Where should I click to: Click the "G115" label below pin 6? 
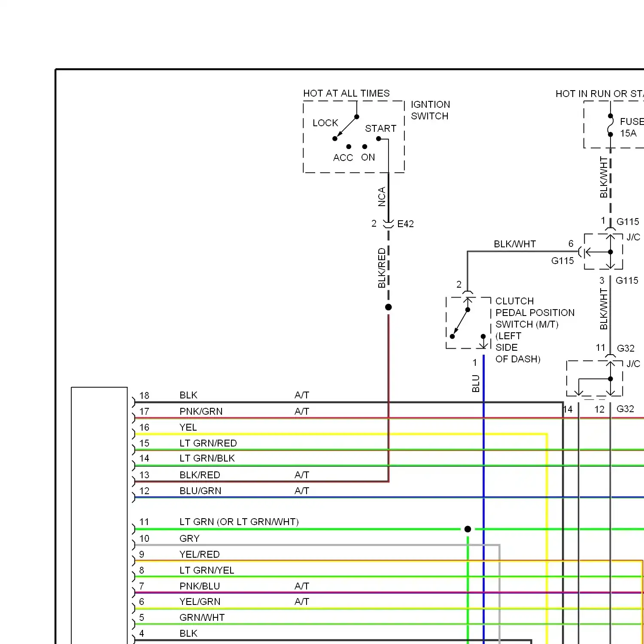click(x=562, y=261)
